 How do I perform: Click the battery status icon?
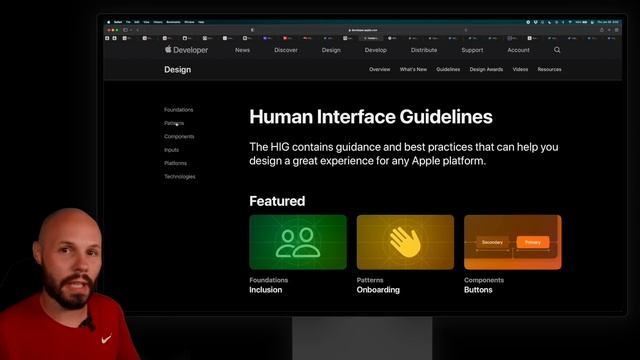point(584,22)
